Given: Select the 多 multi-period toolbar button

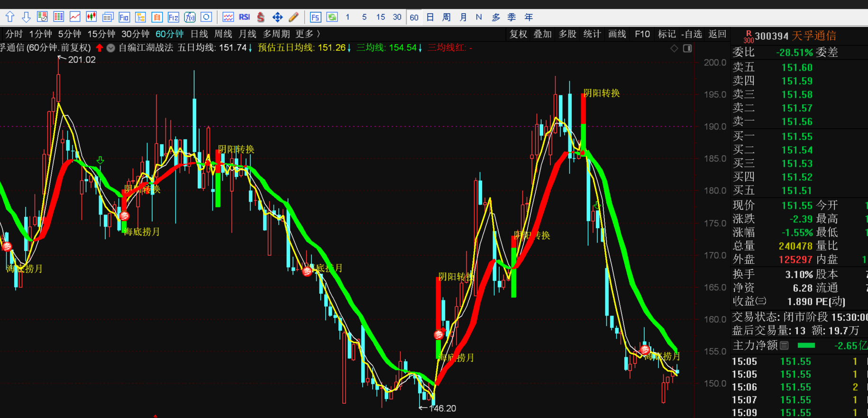Looking at the screenshot, I should point(496,17).
